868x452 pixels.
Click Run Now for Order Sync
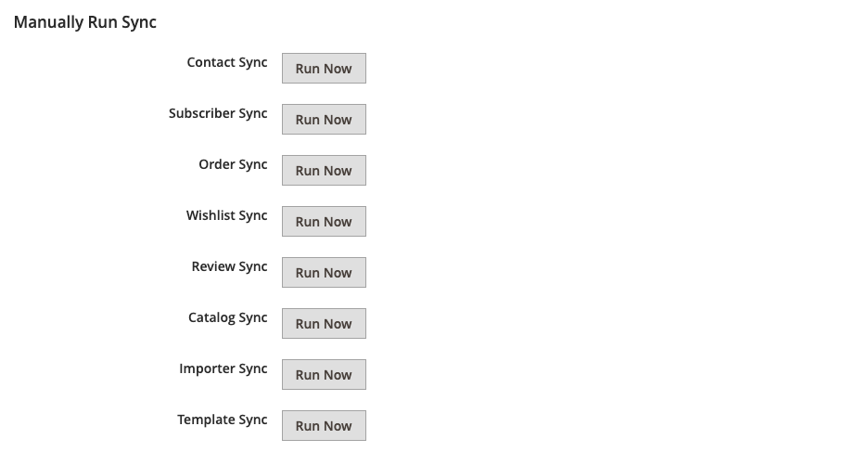click(x=324, y=170)
